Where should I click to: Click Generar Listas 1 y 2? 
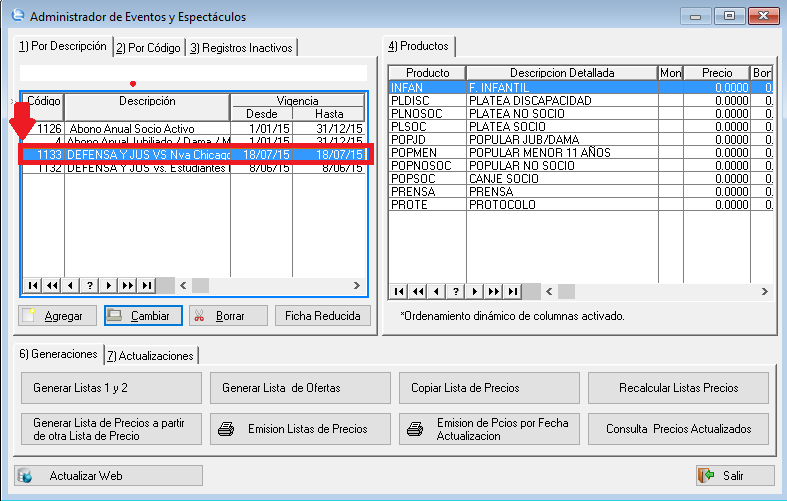(x=110, y=387)
